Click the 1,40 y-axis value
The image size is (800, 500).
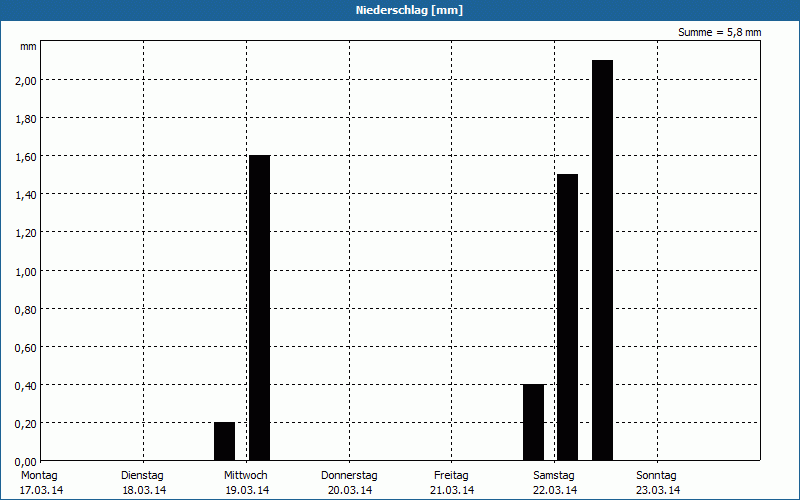tap(27, 195)
